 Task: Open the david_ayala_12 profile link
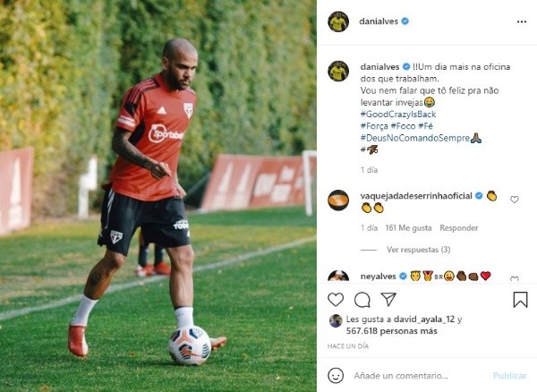tap(424, 320)
